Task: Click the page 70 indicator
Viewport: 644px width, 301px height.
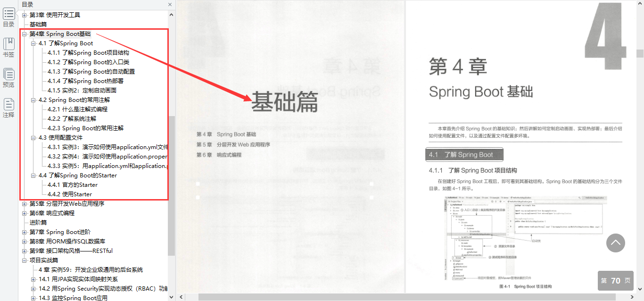Action: [x=615, y=280]
